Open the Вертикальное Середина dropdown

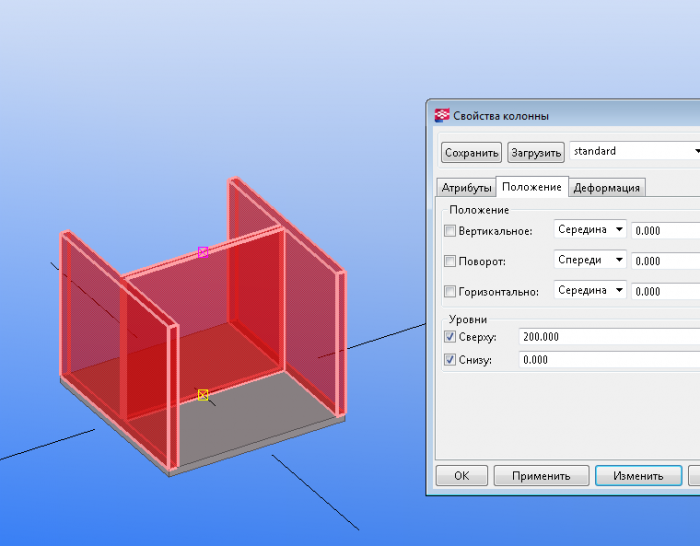tap(590, 229)
